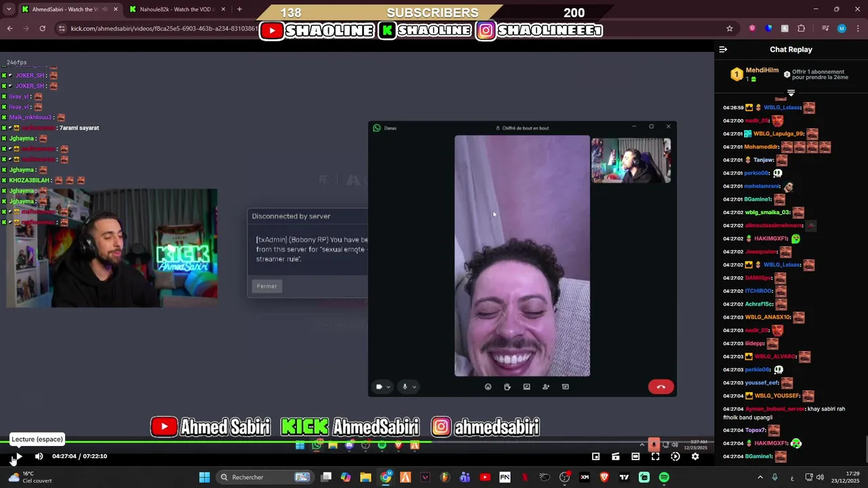Click the video progress bar timeline

(x=357, y=443)
